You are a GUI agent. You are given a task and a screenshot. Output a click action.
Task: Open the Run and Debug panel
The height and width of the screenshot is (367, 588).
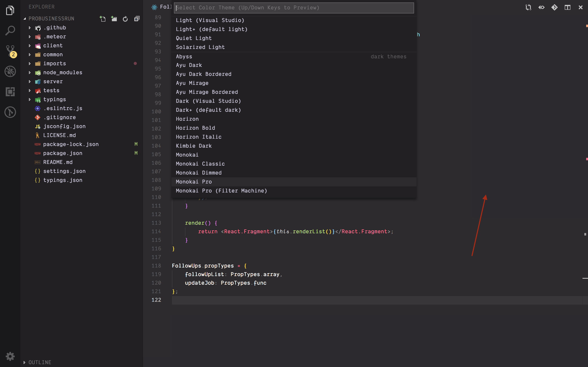point(10,71)
